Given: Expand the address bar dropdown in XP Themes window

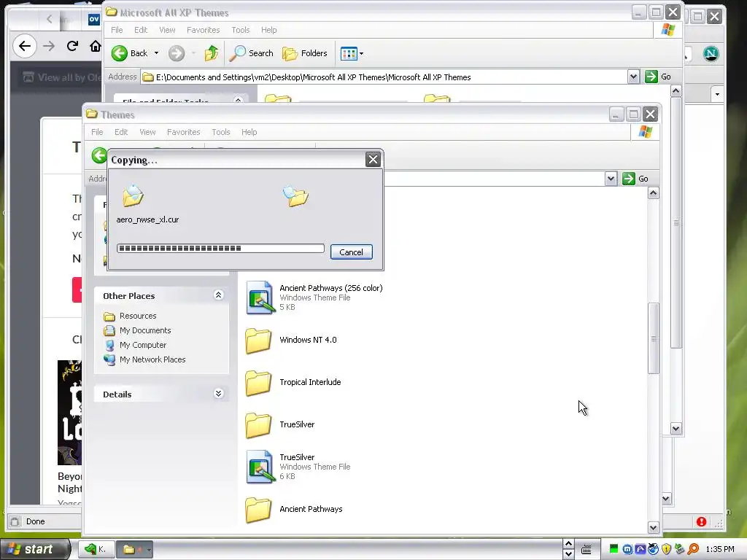Looking at the screenshot, I should (633, 77).
